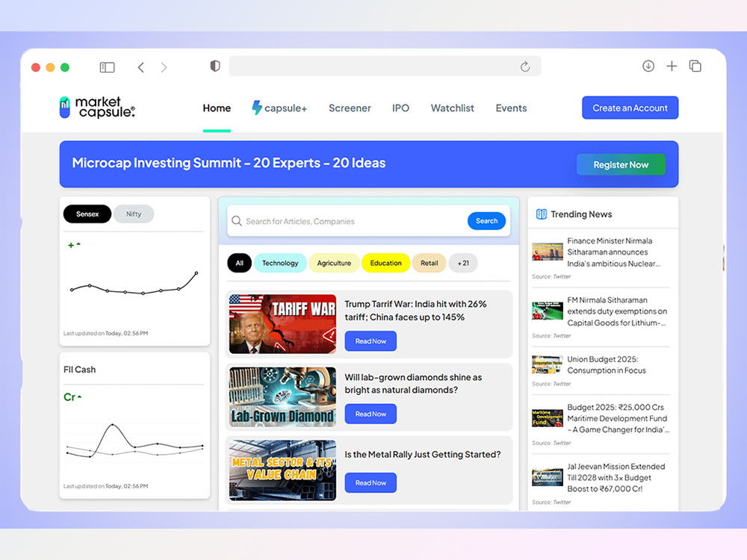Open the duty exemptions on Capital Goods news

(x=617, y=311)
